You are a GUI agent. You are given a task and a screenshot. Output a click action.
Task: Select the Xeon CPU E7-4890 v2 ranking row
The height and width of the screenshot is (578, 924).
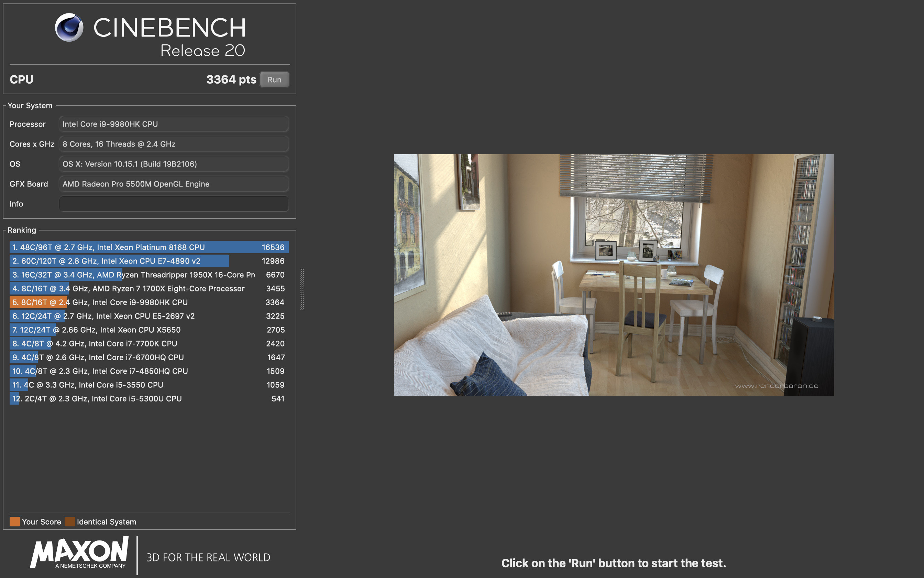(x=149, y=261)
